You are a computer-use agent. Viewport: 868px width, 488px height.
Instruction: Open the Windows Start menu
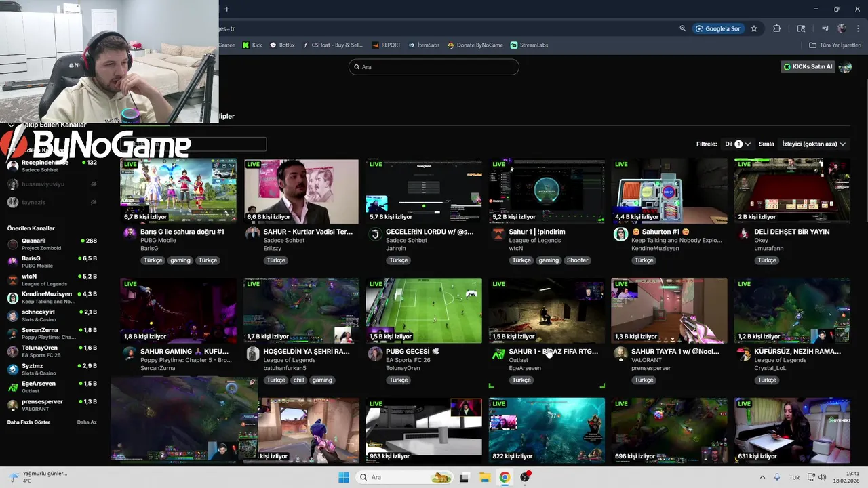(344, 477)
